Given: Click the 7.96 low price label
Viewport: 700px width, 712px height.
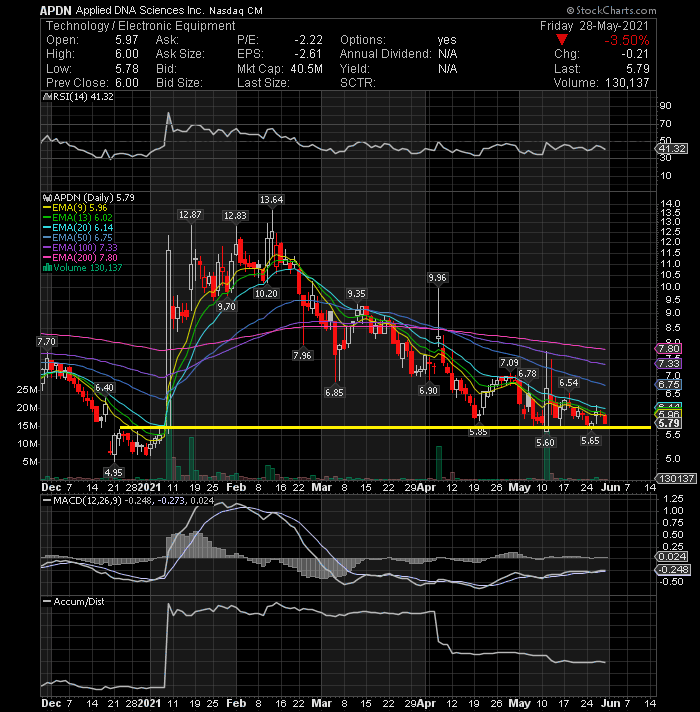Looking at the screenshot, I should click(302, 355).
